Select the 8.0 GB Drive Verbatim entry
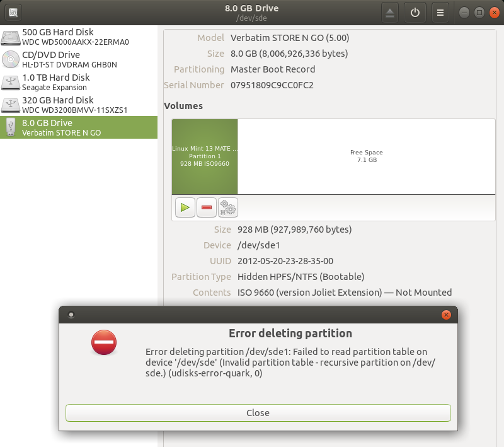The image size is (504, 447). click(x=79, y=127)
